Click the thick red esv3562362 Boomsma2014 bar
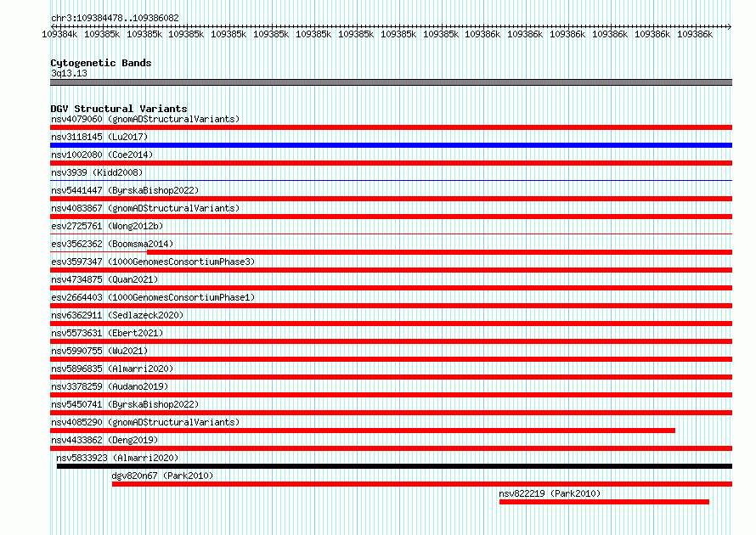This screenshot has width=756, height=535. tap(440, 252)
